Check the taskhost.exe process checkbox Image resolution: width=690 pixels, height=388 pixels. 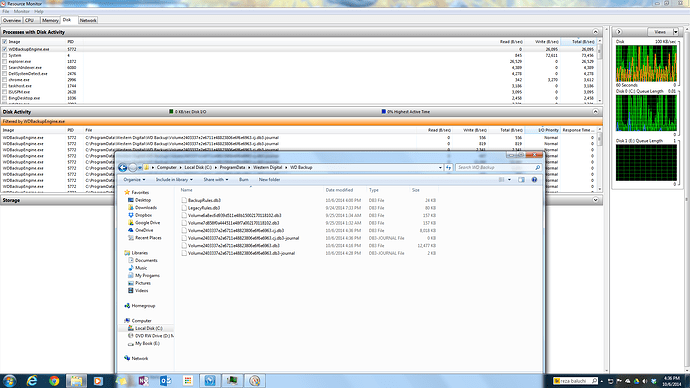[4, 86]
